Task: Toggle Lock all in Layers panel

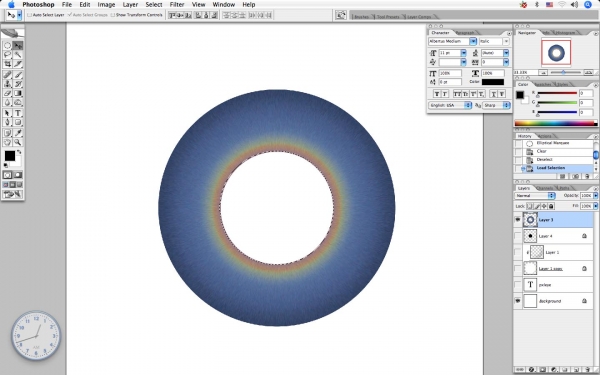Action: [x=551, y=206]
